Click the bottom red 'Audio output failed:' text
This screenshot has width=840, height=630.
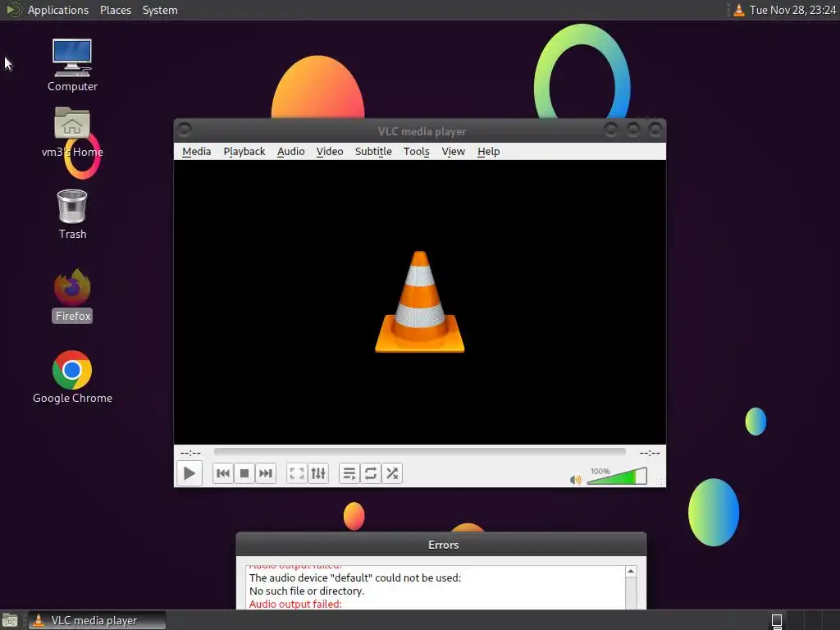click(295, 604)
